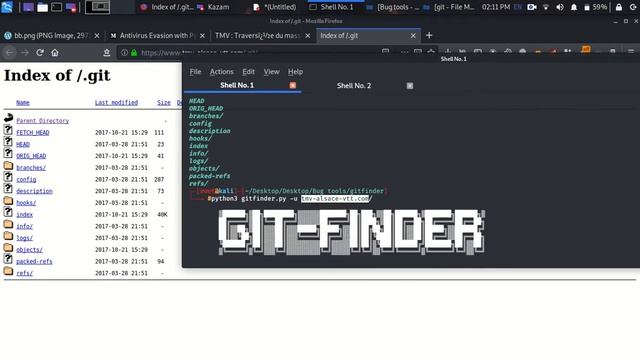Open the Kali dragon applications menu
The width and height of the screenshot is (640, 360).
tap(7, 7)
